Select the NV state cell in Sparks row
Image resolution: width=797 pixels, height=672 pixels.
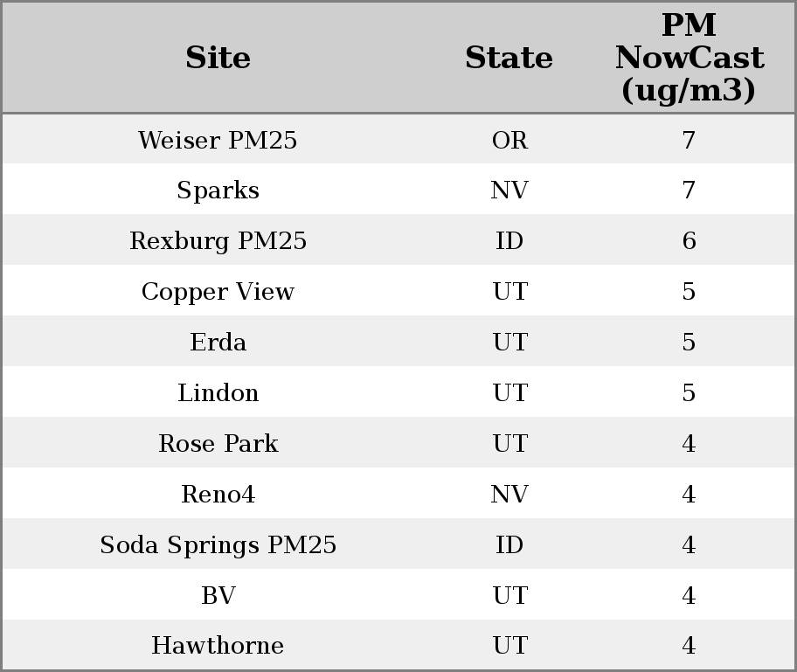[x=509, y=191]
